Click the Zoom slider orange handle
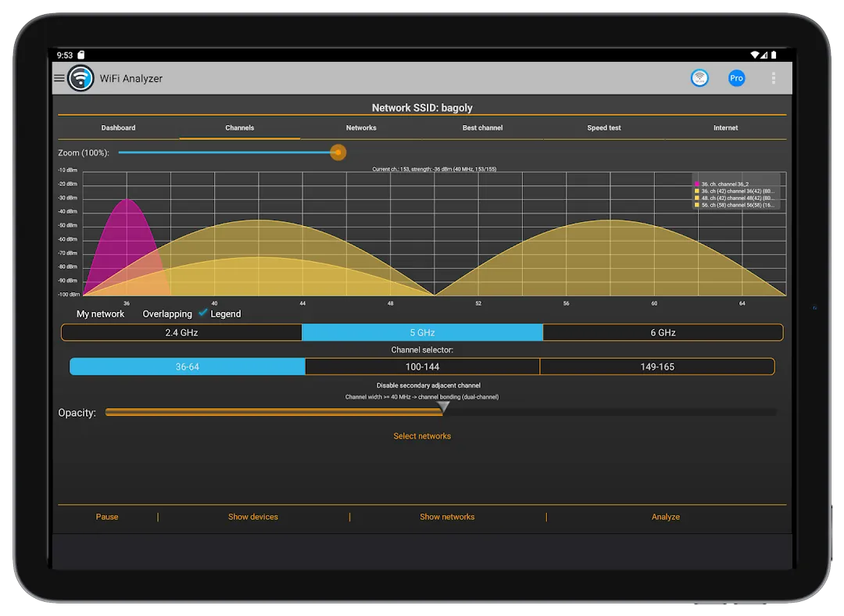844x616 pixels. pos(338,152)
